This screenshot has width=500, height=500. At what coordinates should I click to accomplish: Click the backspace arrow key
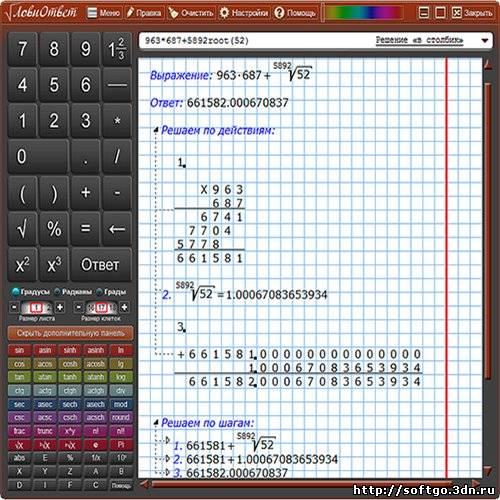117,229
